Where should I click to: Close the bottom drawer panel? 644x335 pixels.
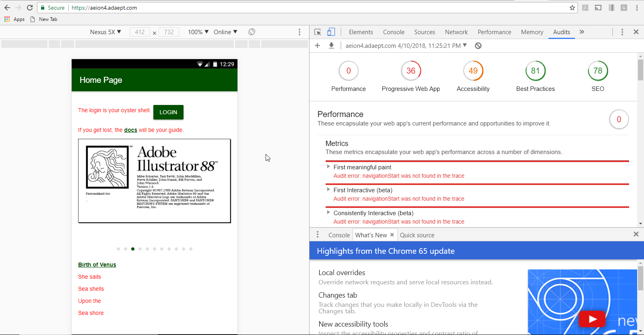point(636,234)
